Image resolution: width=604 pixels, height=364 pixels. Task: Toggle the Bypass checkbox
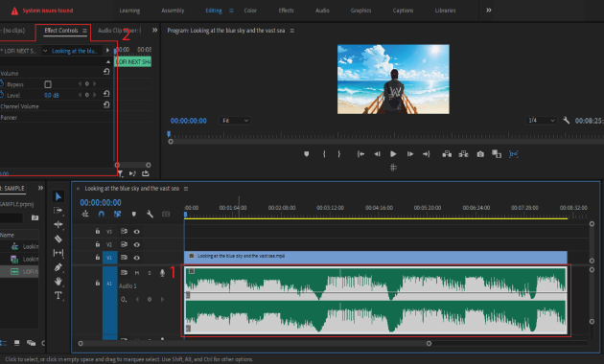48,84
